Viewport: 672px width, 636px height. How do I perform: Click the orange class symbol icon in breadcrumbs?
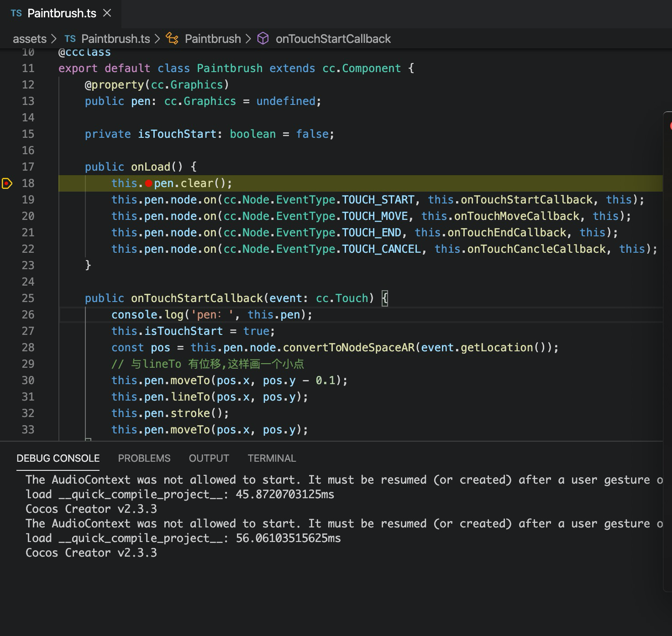172,39
